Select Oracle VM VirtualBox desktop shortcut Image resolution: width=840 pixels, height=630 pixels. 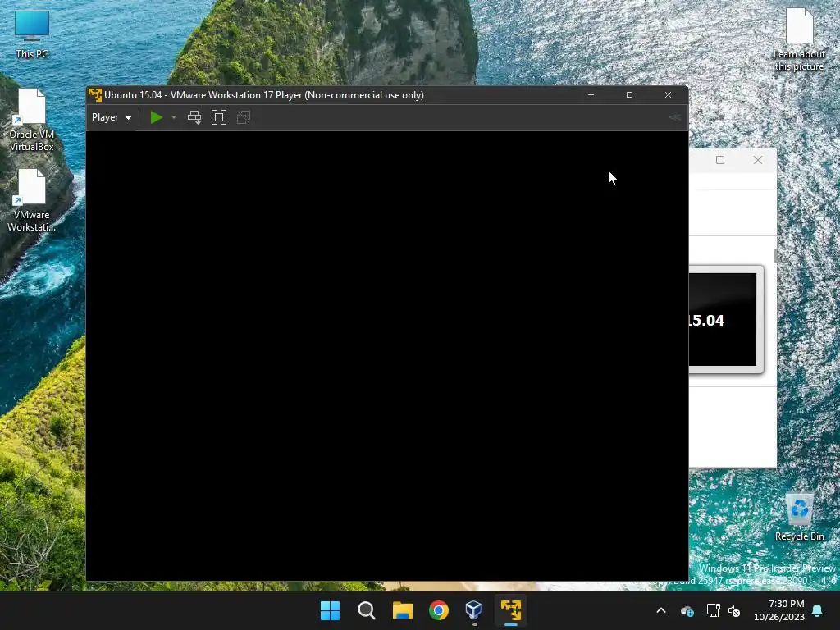[x=32, y=121]
